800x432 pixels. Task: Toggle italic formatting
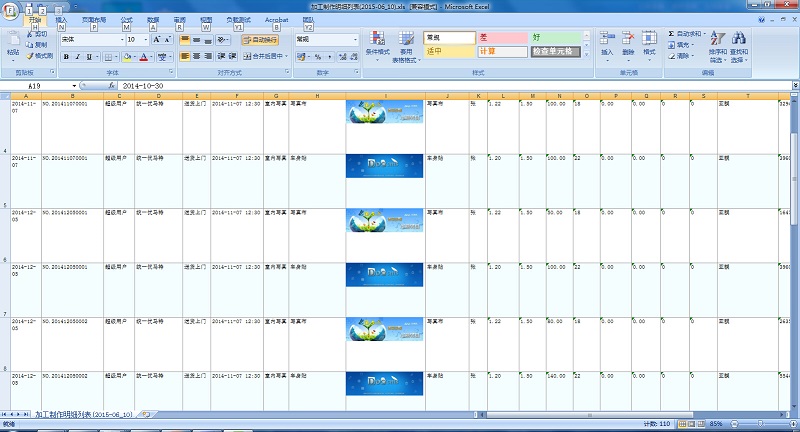[77, 57]
